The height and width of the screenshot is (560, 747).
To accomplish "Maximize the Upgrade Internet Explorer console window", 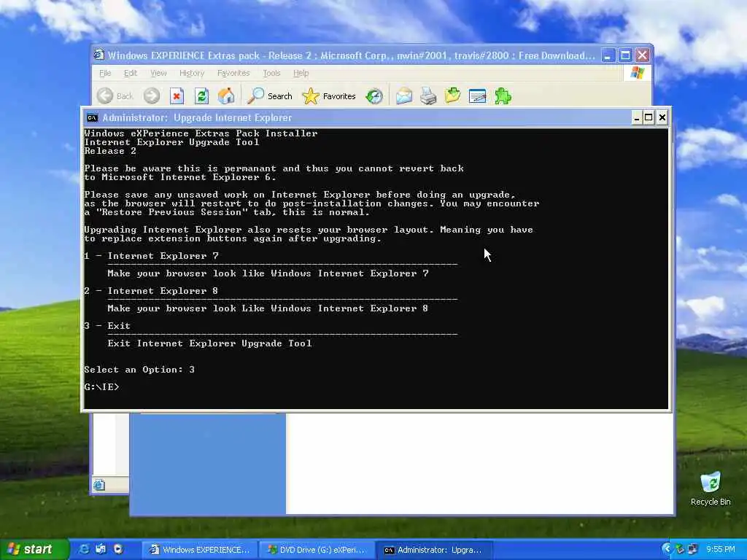I will [649, 117].
